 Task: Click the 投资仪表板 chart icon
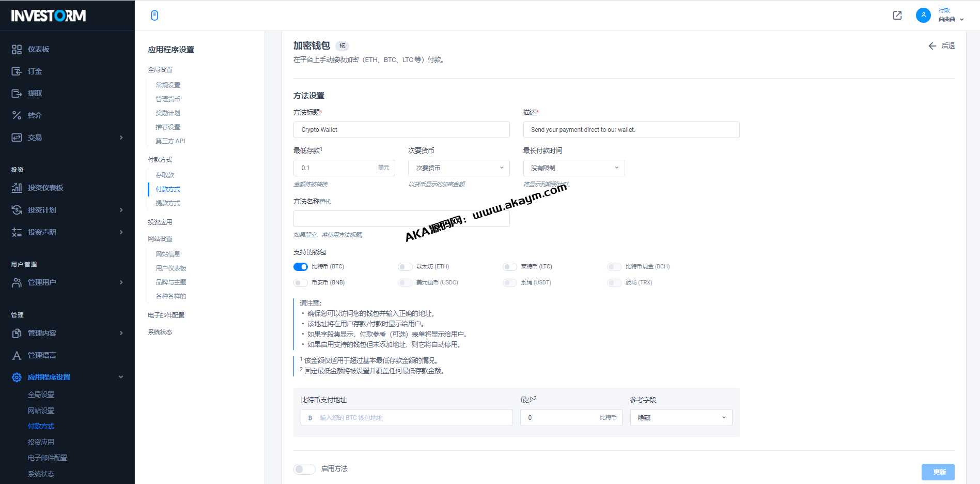(x=17, y=188)
